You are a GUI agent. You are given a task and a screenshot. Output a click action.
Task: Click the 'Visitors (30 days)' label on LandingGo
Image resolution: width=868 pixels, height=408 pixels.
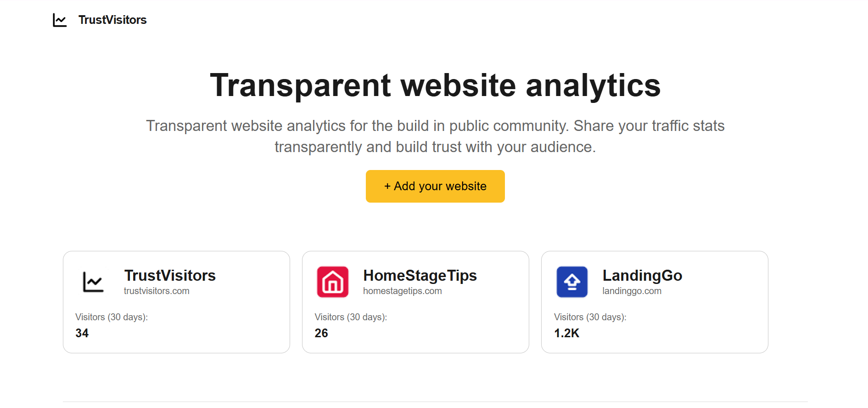click(590, 317)
